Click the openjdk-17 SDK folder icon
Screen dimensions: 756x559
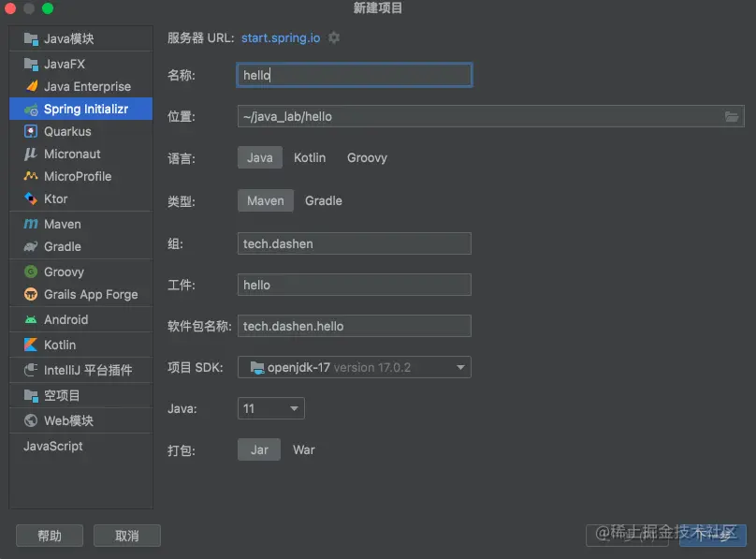(x=257, y=368)
